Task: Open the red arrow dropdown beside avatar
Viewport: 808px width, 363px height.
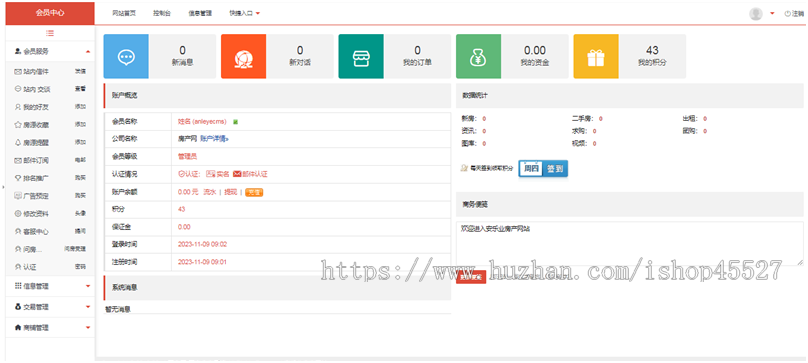Action: [772, 14]
